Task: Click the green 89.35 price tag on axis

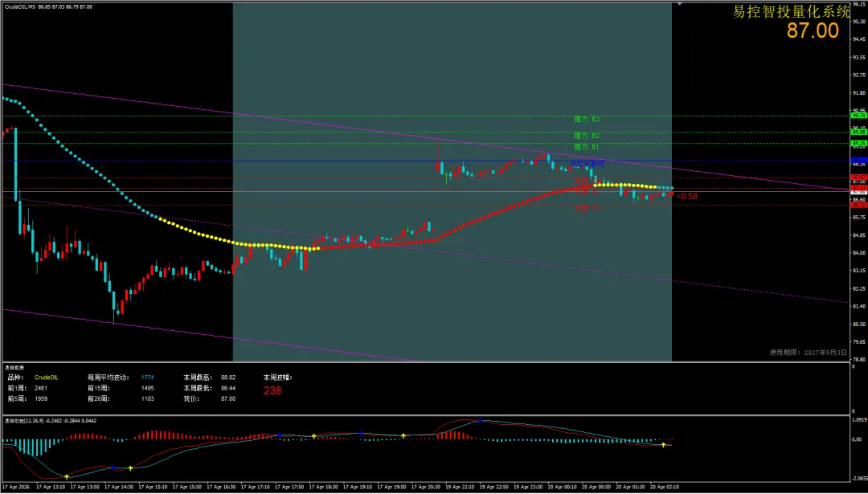Action: click(x=859, y=143)
